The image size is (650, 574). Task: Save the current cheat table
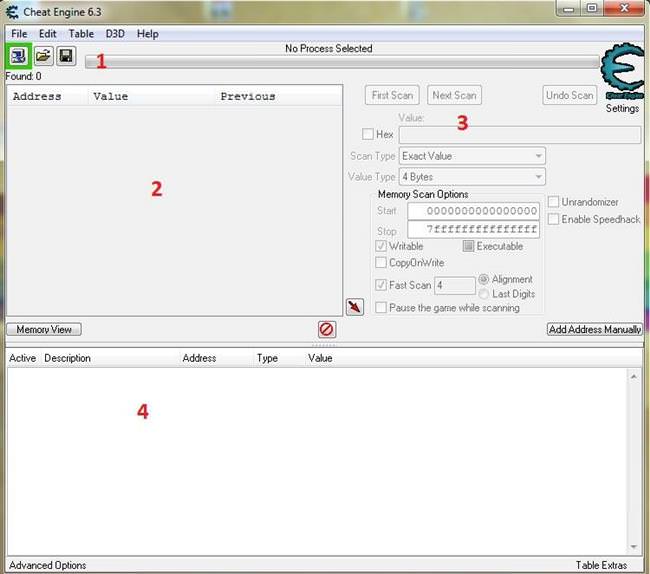click(x=66, y=56)
